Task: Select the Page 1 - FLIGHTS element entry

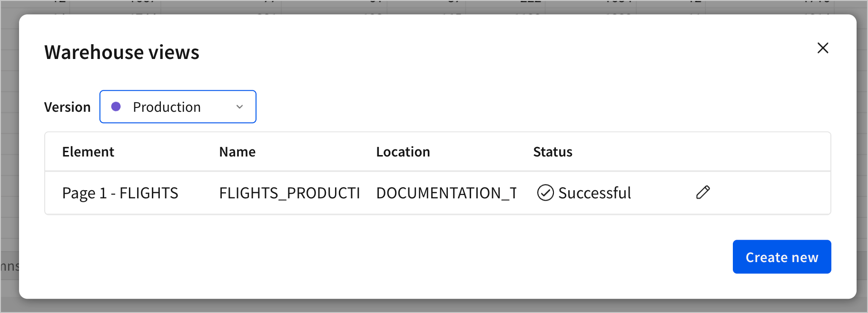Action: tap(120, 193)
